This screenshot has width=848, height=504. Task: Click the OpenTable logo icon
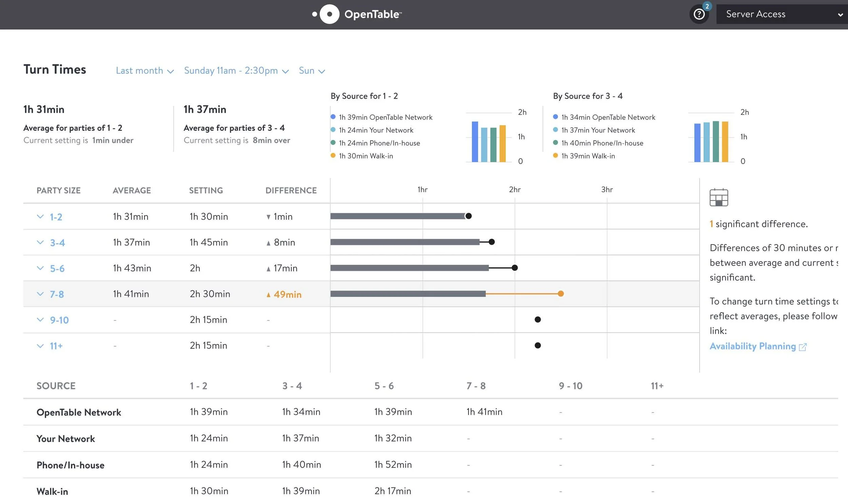coord(329,14)
